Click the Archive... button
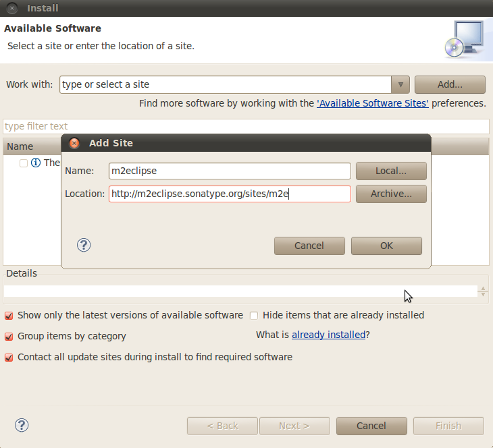This screenshot has width=493, height=448. click(x=391, y=194)
